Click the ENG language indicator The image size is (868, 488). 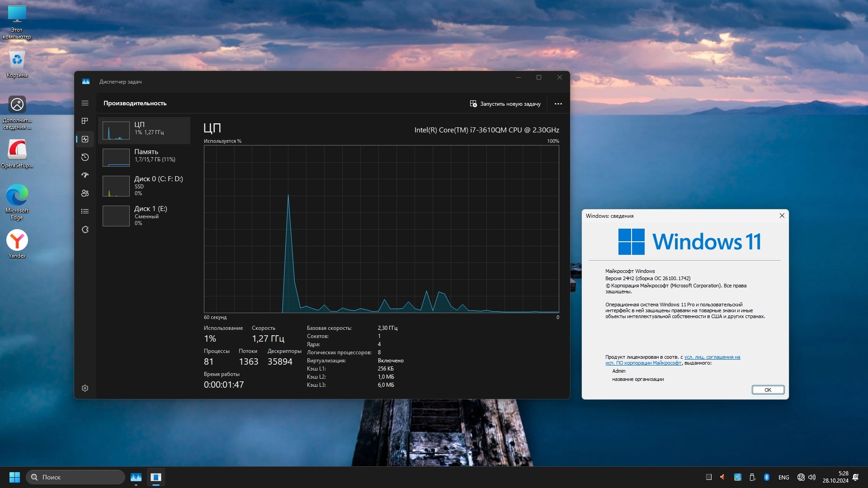(x=783, y=478)
